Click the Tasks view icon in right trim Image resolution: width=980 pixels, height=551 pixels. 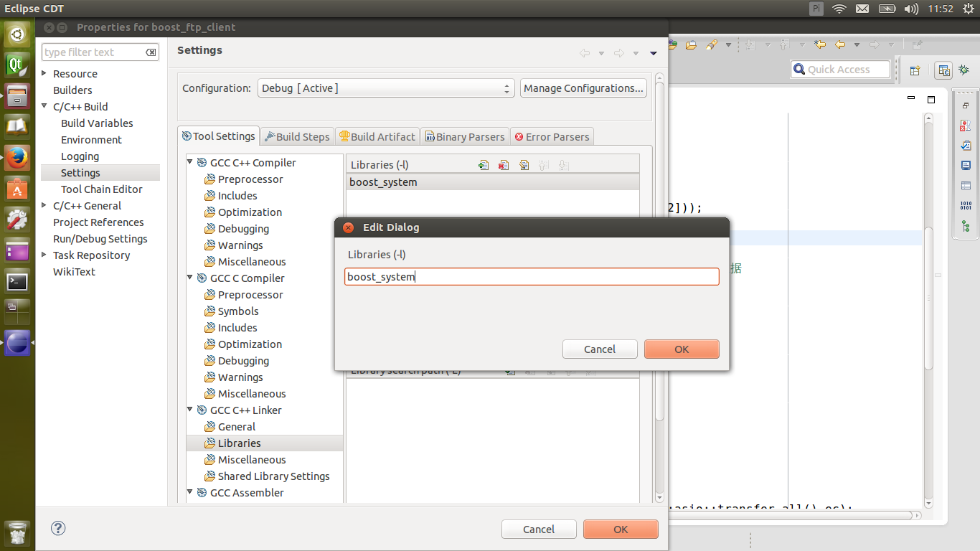(x=966, y=145)
